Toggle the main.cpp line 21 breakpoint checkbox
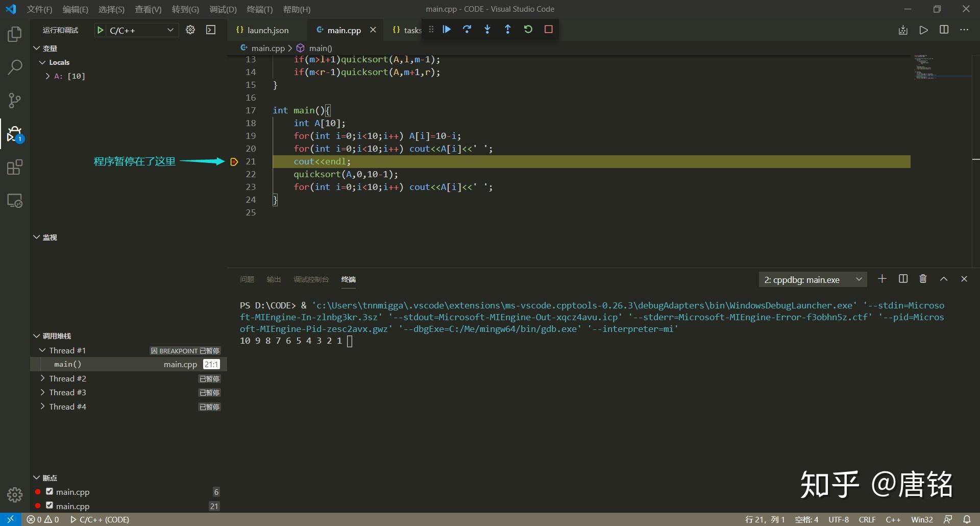 click(x=50, y=505)
